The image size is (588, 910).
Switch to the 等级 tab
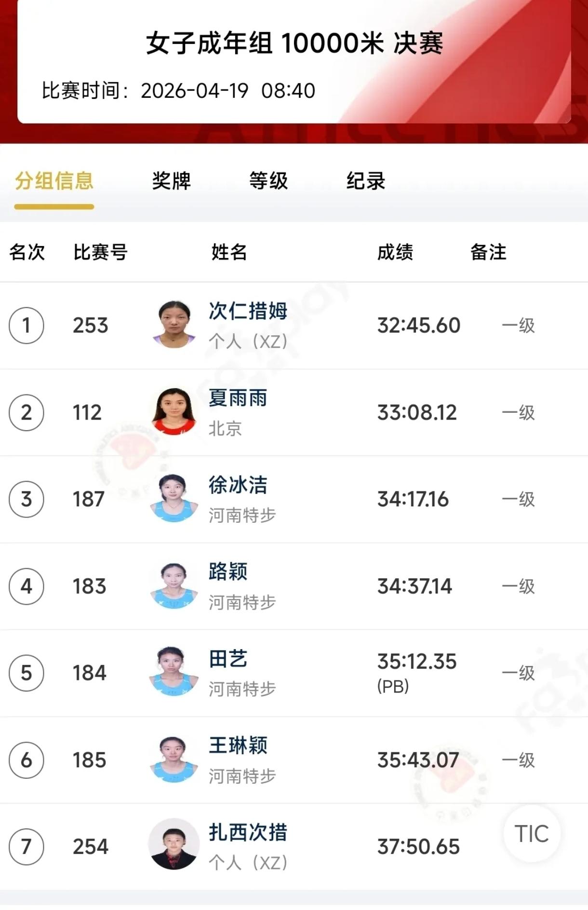(268, 181)
